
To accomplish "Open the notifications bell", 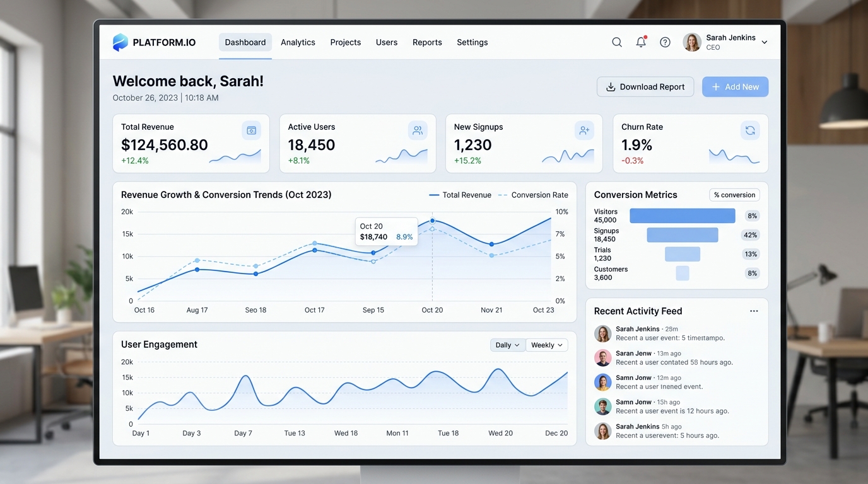I will [x=641, y=42].
